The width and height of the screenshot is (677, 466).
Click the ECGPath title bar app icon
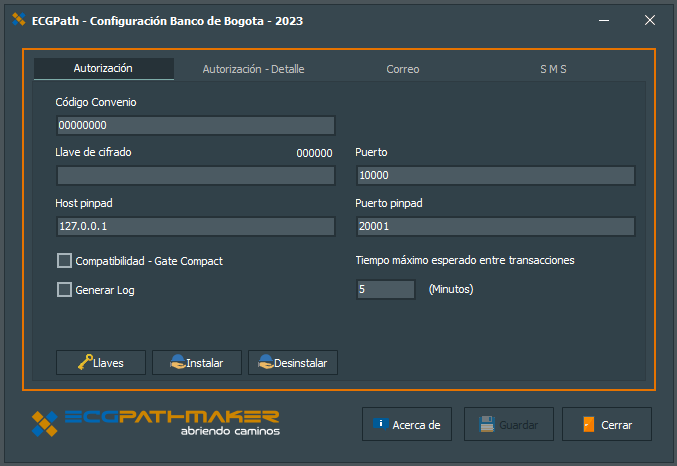click(17, 20)
